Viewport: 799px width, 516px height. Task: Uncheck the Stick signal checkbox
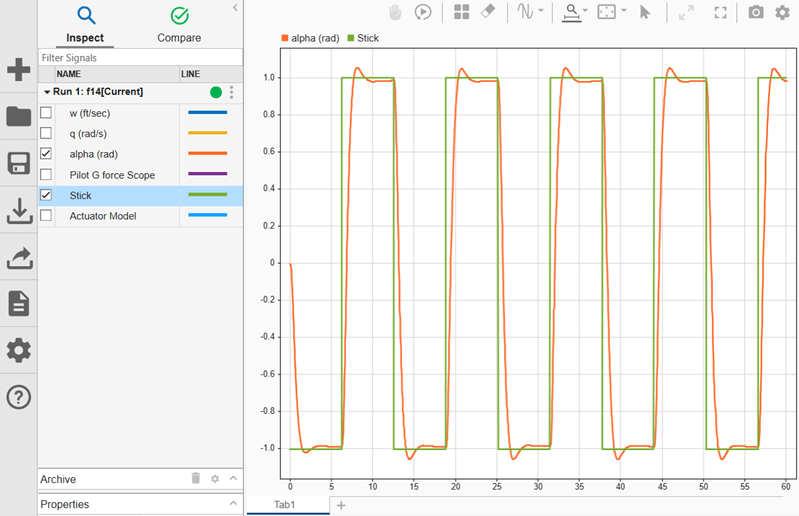point(46,195)
